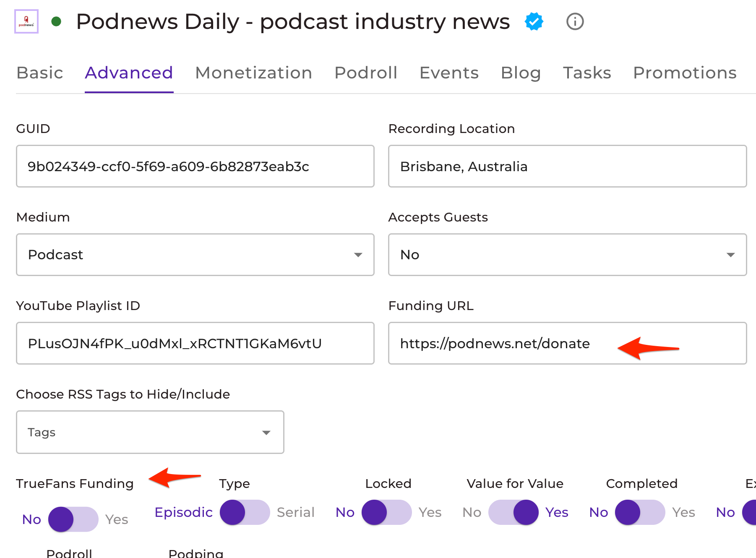Open the Medium dropdown
This screenshot has width=756, height=558.
195,255
